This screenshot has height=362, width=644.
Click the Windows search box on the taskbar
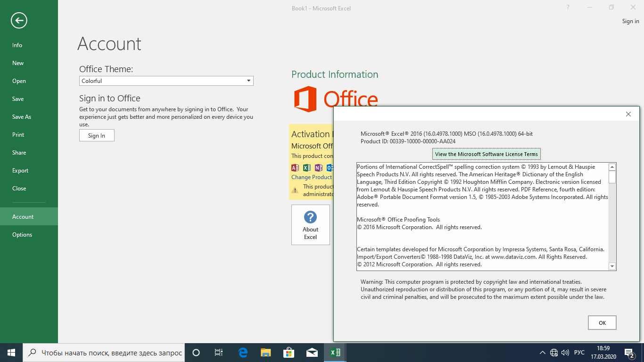click(x=104, y=353)
